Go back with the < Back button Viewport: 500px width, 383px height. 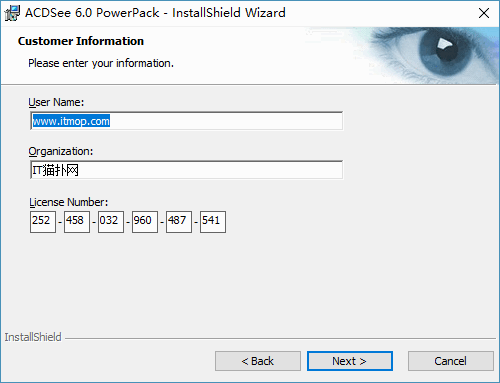(258, 361)
